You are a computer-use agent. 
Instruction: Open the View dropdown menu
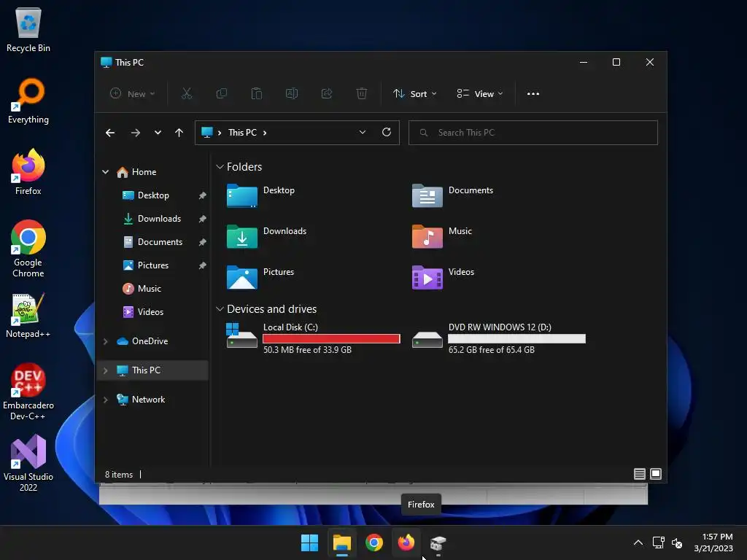480,94
